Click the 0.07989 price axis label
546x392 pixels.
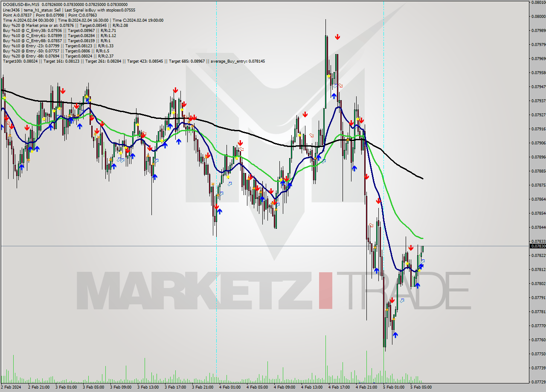pyautogui.click(x=538, y=30)
